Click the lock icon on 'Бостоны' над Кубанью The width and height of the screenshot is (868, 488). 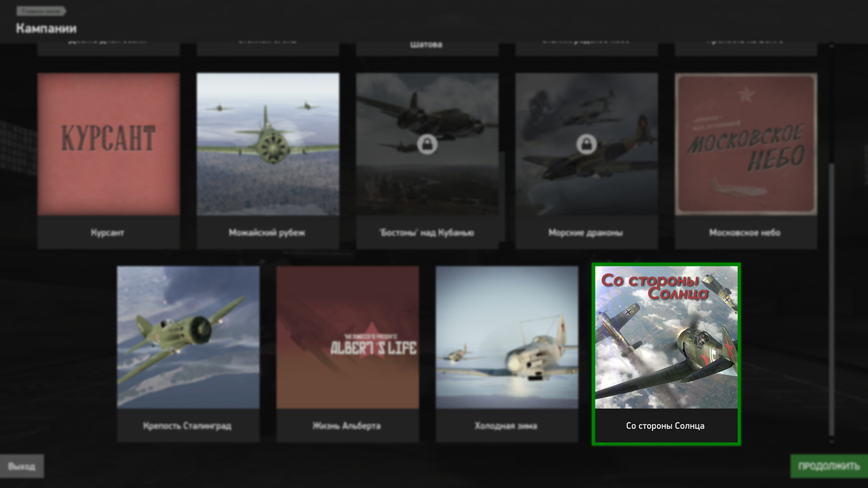[427, 144]
